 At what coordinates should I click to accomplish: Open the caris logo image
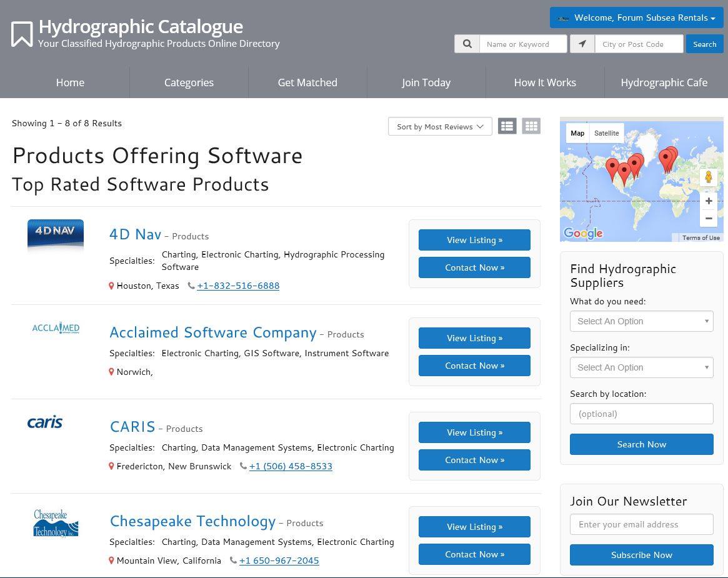tap(44, 422)
